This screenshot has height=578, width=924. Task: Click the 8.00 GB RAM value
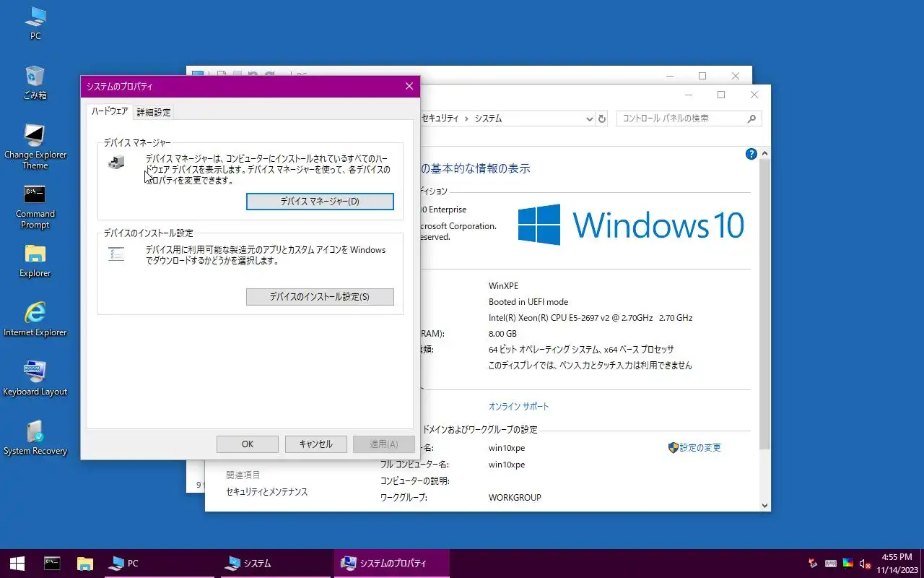tap(502, 334)
